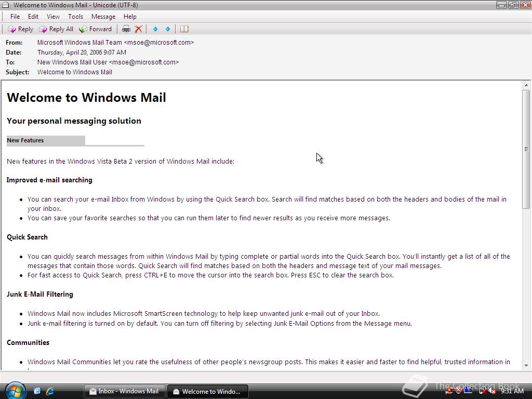Click the blue Windows Sidebar tray icon
The height and width of the screenshot is (399, 532).
(468, 390)
